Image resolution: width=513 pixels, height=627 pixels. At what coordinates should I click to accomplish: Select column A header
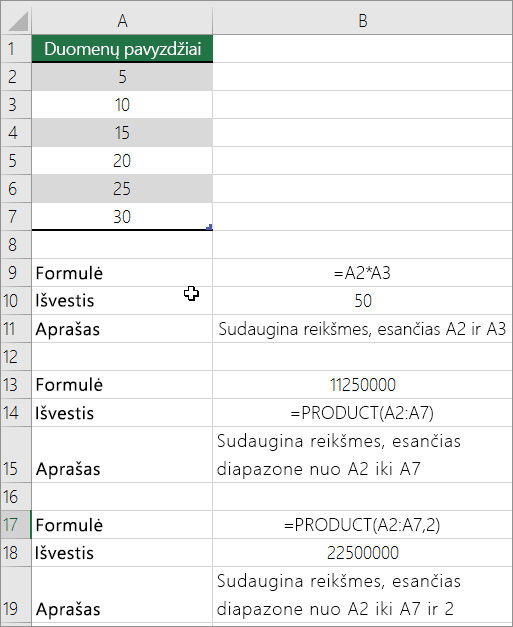[x=122, y=20]
